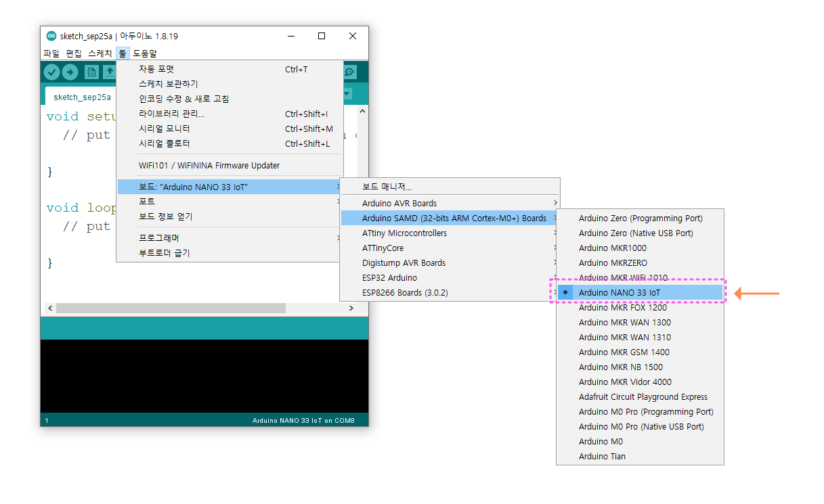The width and height of the screenshot is (824, 504).
Task: Open 보드 매니저... entry
Action: 450,187
